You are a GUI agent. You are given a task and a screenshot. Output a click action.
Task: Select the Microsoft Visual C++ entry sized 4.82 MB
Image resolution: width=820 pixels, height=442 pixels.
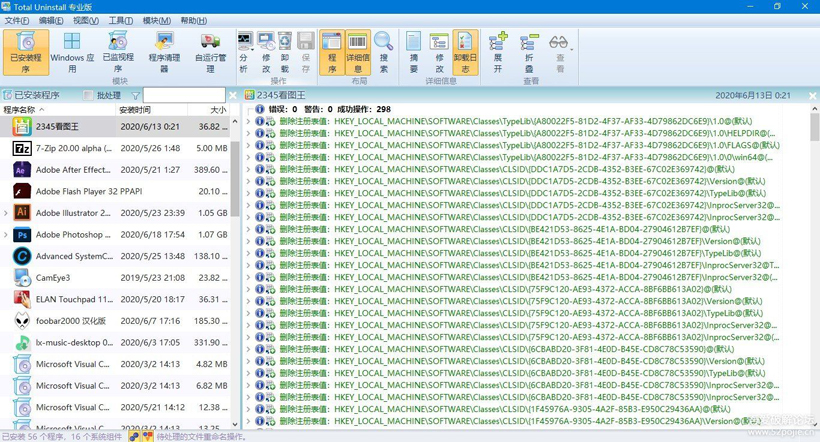pyautogui.click(x=115, y=364)
